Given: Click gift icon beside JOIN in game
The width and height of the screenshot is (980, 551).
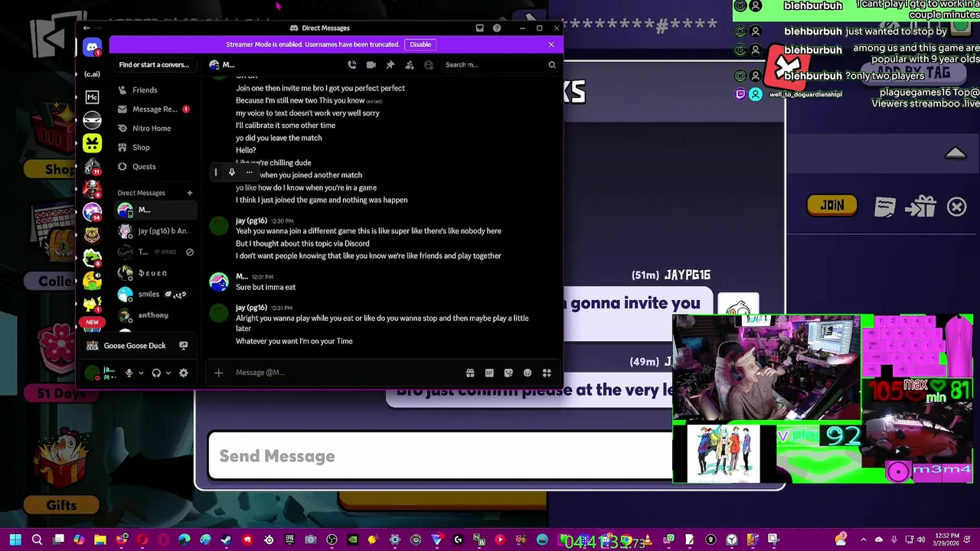Looking at the screenshot, I should coord(921,207).
